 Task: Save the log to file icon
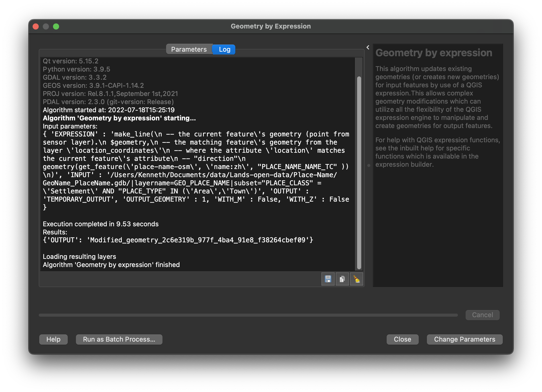point(328,279)
